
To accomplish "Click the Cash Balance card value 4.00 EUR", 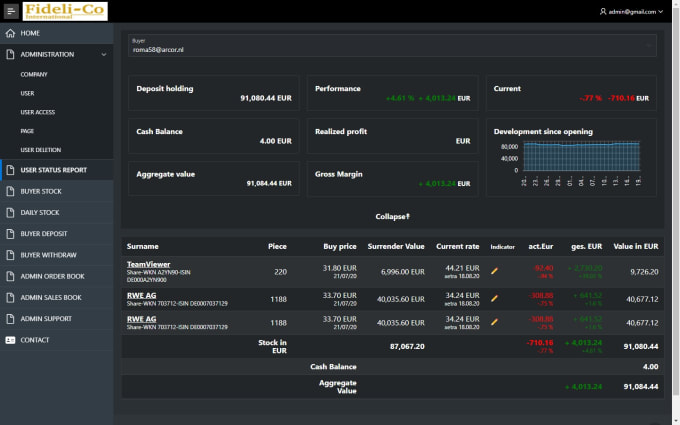I will point(276,141).
